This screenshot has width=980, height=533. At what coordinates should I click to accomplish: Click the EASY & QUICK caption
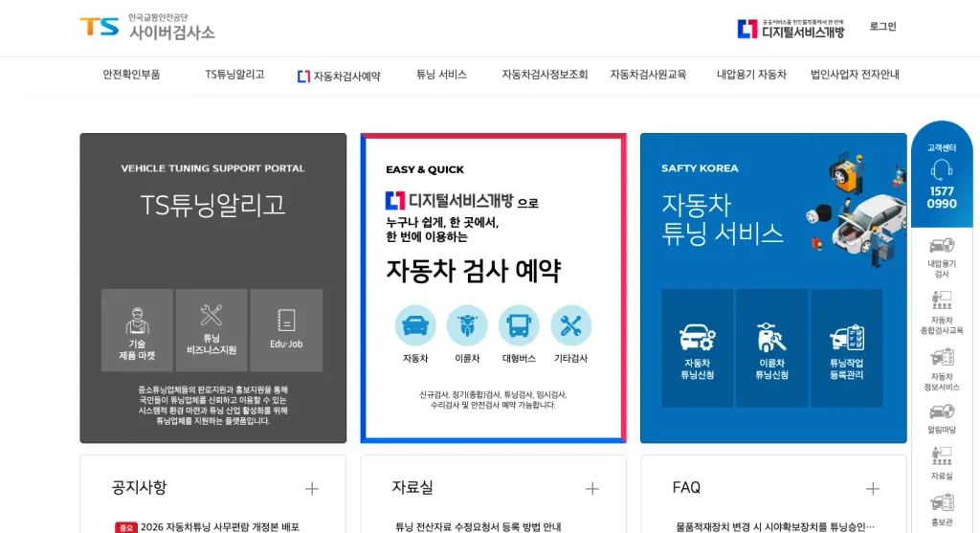[425, 169]
